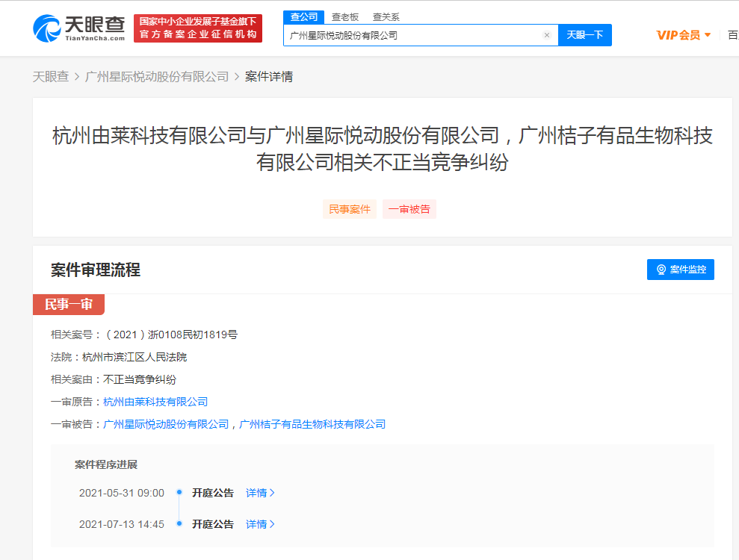The image size is (739, 560).
Task: Click the 天眼查 Tianyancha logo icon
Action: point(49,28)
